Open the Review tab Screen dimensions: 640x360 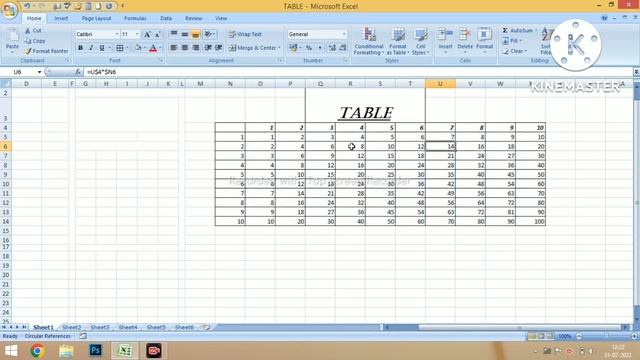coord(193,18)
